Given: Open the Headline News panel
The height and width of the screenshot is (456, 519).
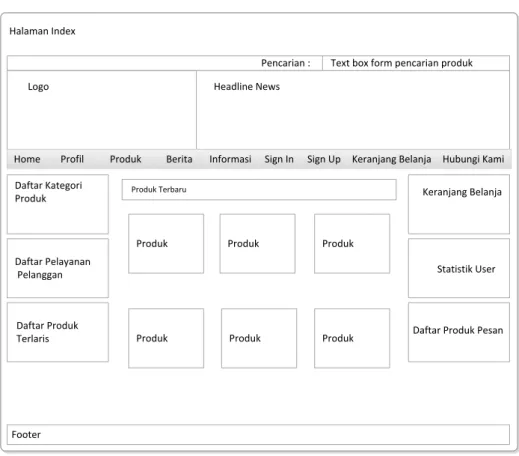Looking at the screenshot, I should point(353,110).
